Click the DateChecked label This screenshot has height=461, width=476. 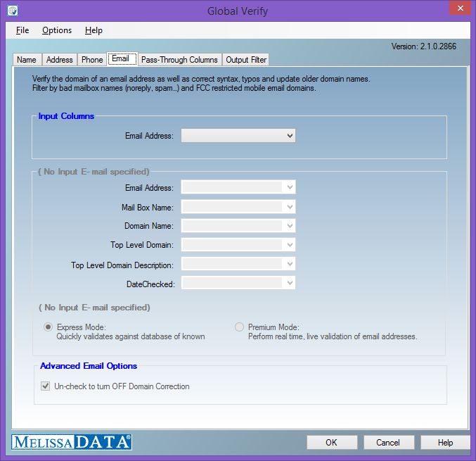click(150, 284)
